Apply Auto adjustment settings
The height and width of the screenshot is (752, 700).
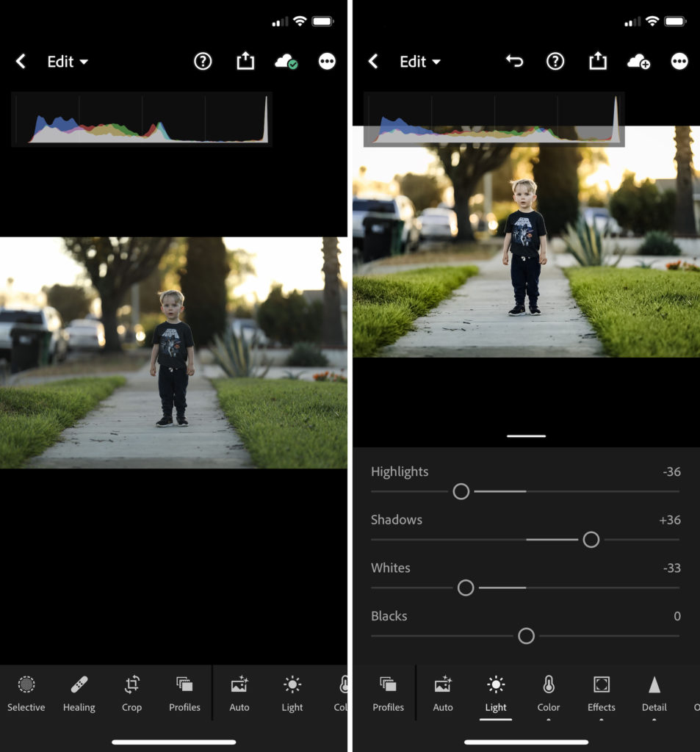[x=443, y=693]
